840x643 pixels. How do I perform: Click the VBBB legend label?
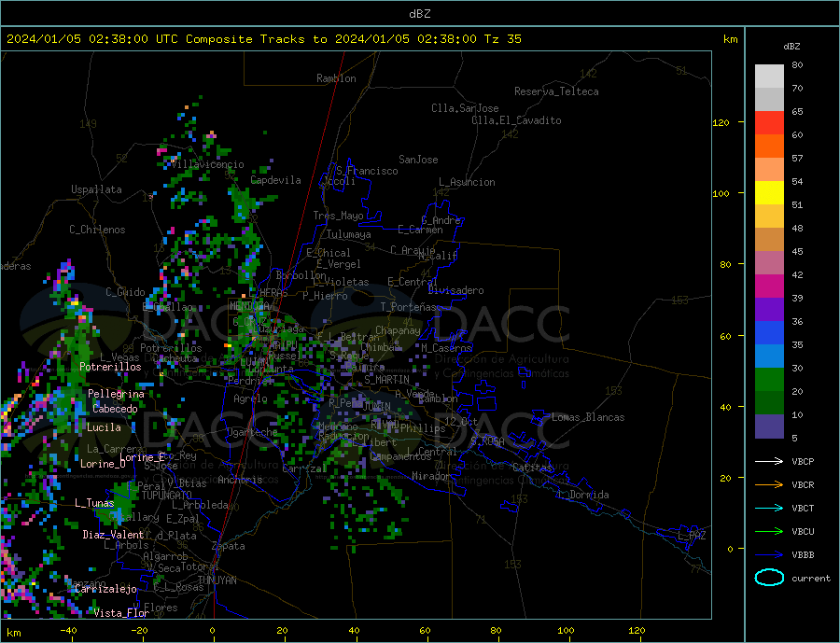pyautogui.click(x=803, y=554)
